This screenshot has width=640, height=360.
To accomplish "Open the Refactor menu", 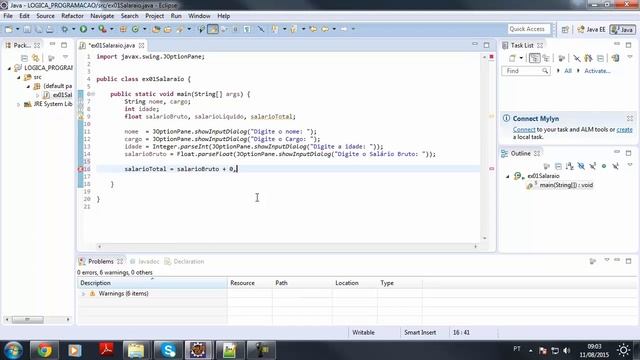I will [x=72, y=16].
